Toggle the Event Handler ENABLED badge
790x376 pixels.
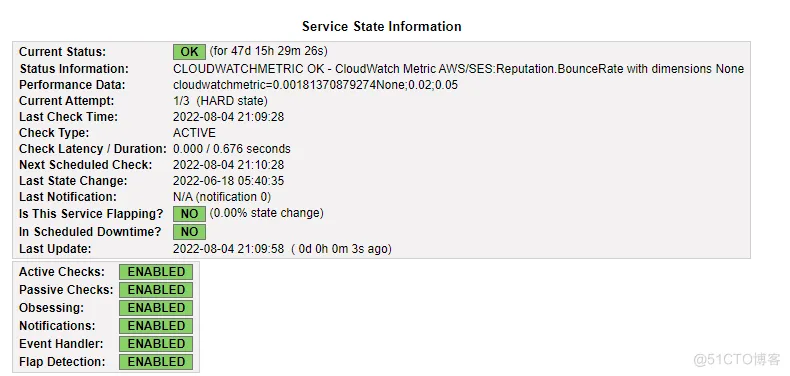click(156, 344)
